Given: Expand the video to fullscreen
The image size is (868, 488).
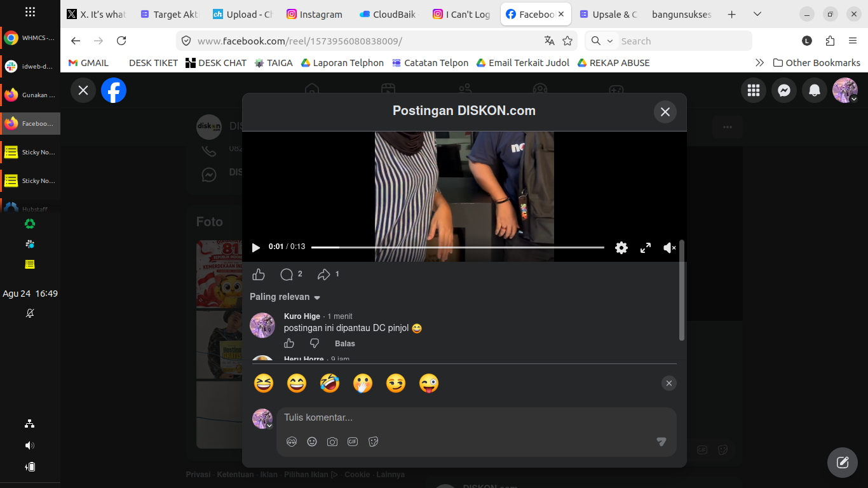Looking at the screenshot, I should click(x=646, y=248).
